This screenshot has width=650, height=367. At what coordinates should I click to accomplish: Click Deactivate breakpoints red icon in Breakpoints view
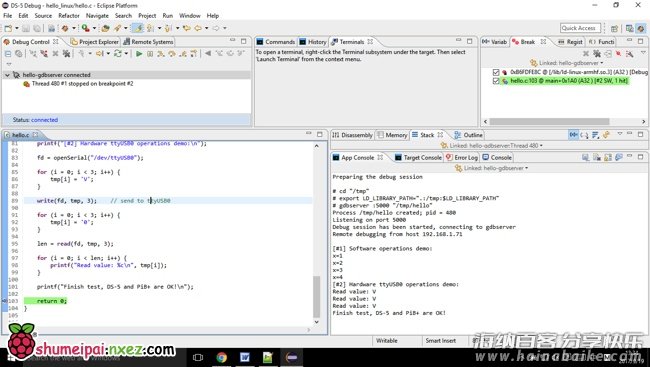click(618, 53)
